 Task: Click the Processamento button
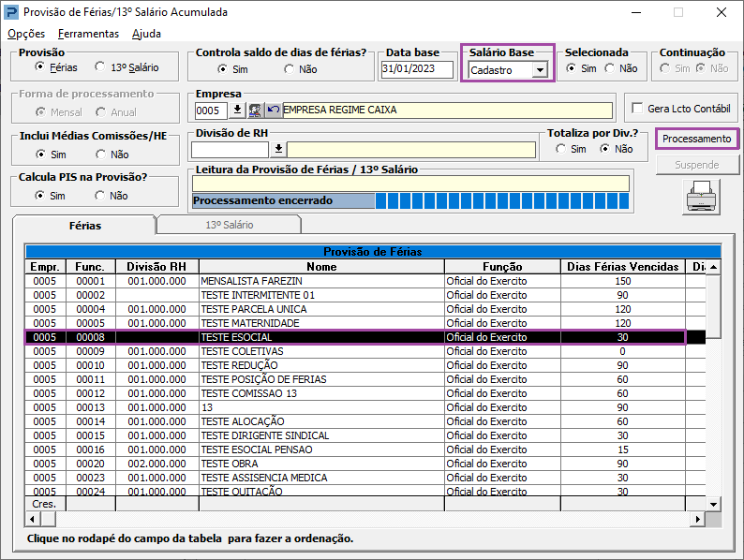click(696, 139)
